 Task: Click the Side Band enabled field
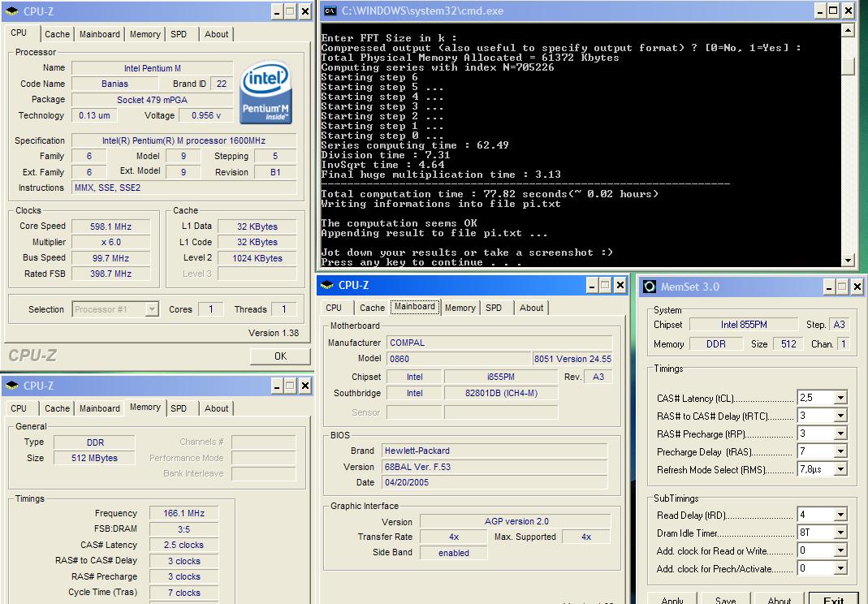(x=453, y=553)
